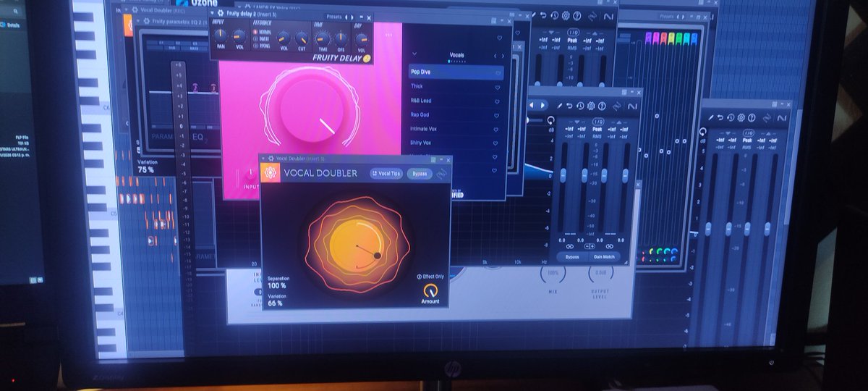Open help question mark in Gain Match Ozone window
868x391 pixels.
click(x=602, y=106)
